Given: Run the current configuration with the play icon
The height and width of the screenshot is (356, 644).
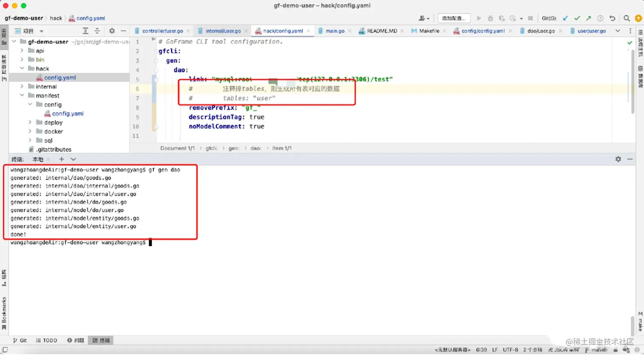Looking at the screenshot, I should click(479, 18).
